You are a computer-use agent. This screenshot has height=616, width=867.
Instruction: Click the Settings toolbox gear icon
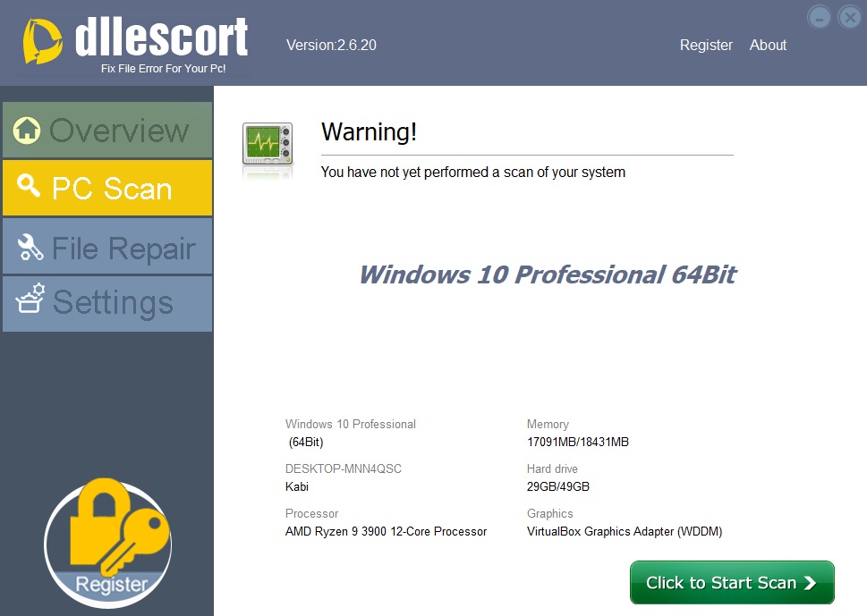tap(30, 299)
